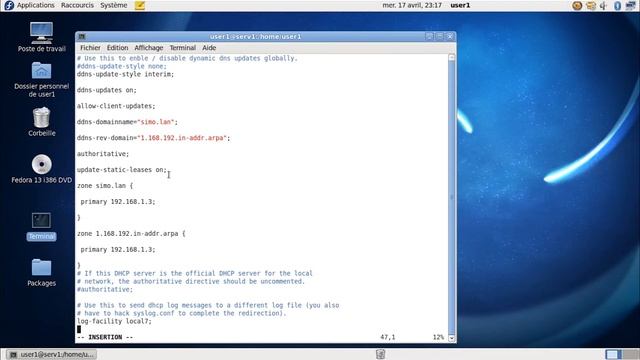Open the Système menu
640x360 pixels.
(x=114, y=5)
